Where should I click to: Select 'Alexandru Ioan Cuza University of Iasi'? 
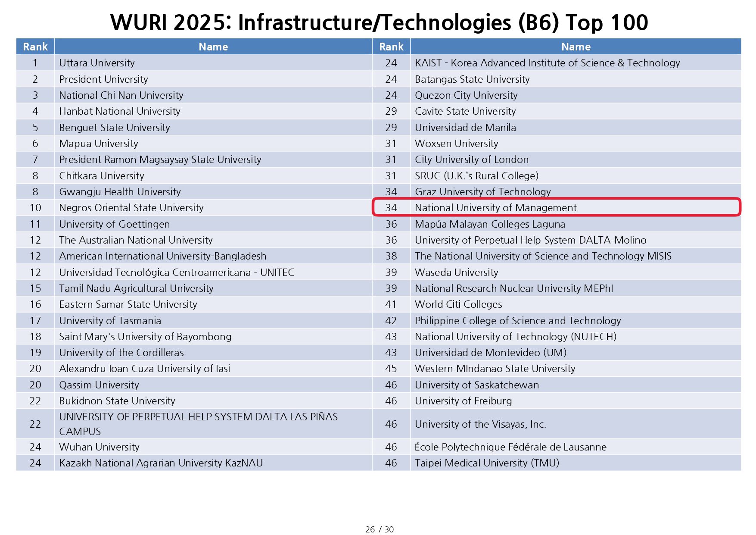(x=145, y=369)
